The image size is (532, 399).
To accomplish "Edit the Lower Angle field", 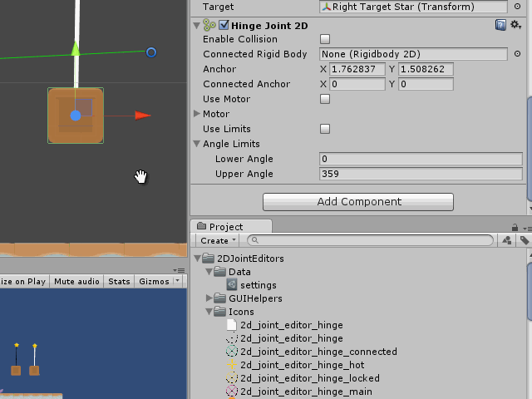I will coord(421,159).
